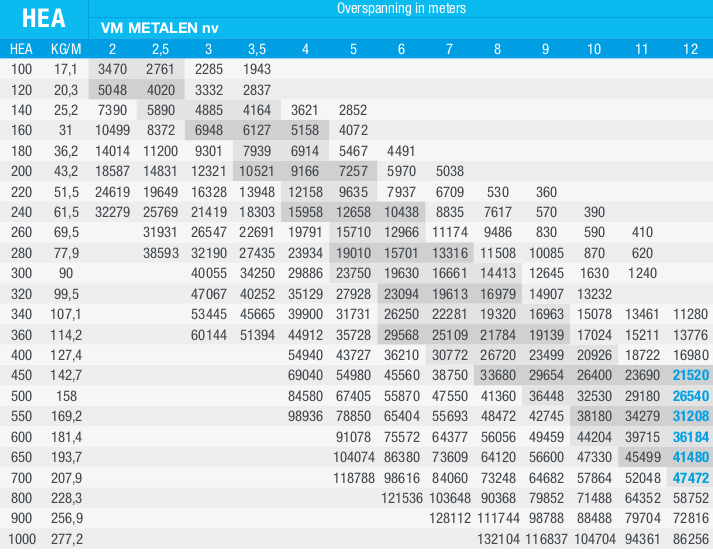Click the 12 meter column header
Viewport: 713px width, 552px height.
pos(690,49)
